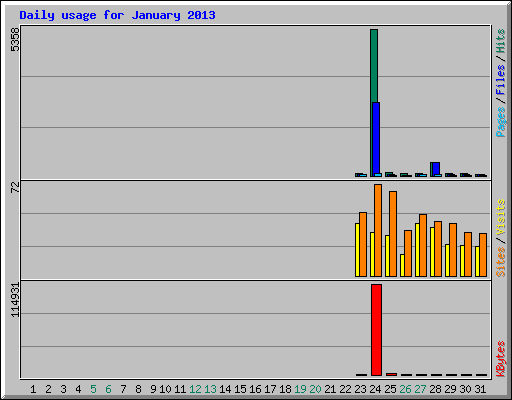The height and width of the screenshot is (400, 512).
Task: Click green weekend day label 19
Action: (300, 389)
